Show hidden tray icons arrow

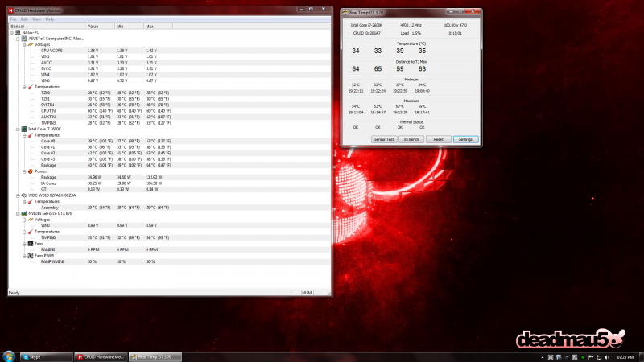[543, 357]
